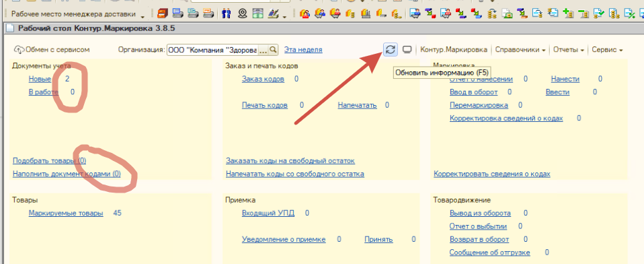Click the green calculator table toolbar icon
The height and width of the screenshot is (264, 644).
[x=257, y=14]
